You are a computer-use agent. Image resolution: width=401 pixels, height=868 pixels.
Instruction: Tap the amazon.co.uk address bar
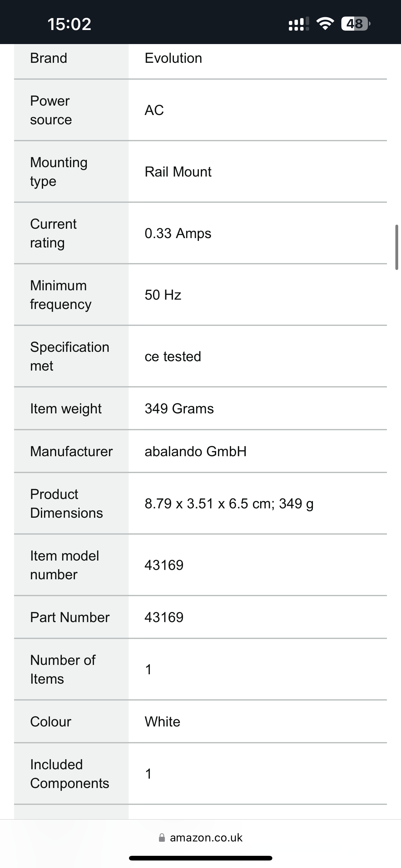[x=201, y=837]
